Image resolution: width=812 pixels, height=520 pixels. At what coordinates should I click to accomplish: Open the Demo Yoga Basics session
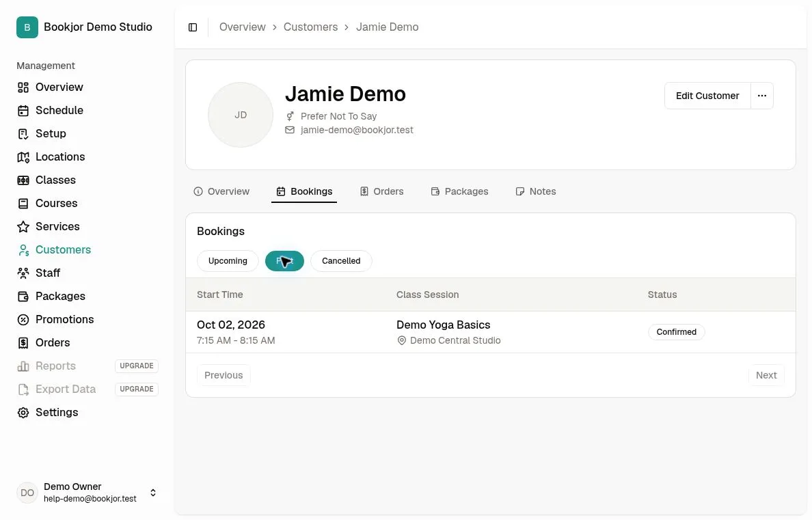444,325
